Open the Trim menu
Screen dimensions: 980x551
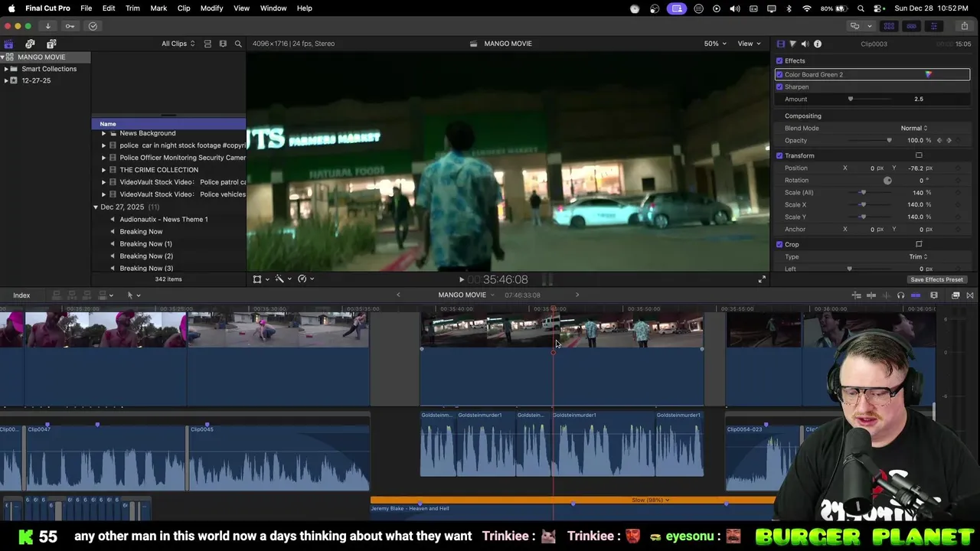(x=132, y=8)
